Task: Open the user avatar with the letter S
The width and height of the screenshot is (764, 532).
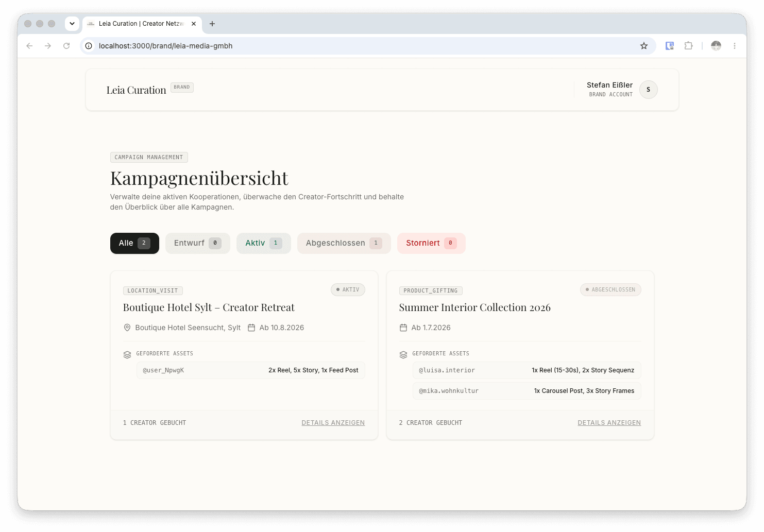Action: [x=649, y=90]
